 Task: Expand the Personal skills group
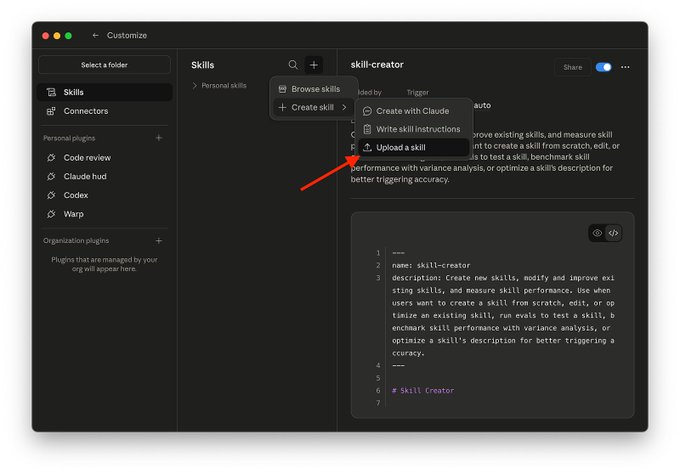pos(219,85)
